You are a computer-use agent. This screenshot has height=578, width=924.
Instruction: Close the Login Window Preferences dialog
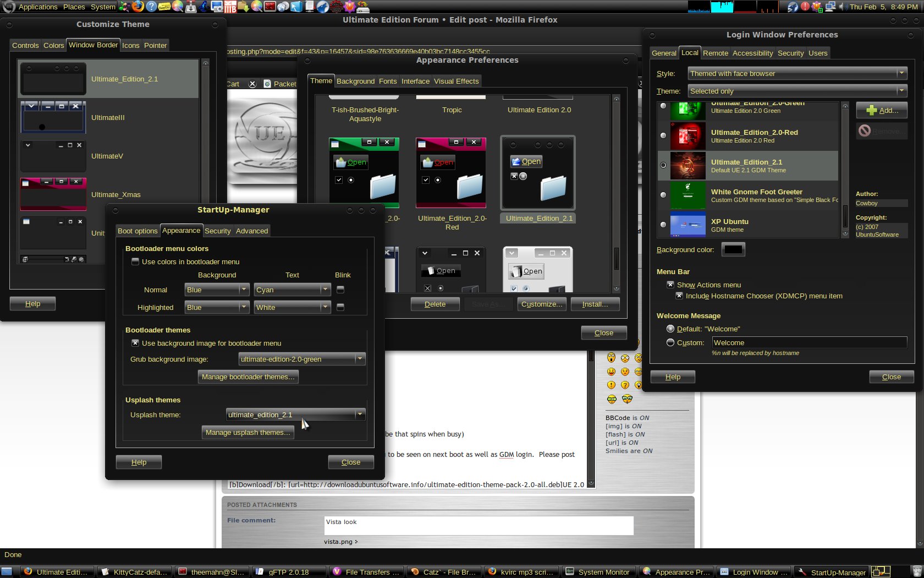pos(892,377)
